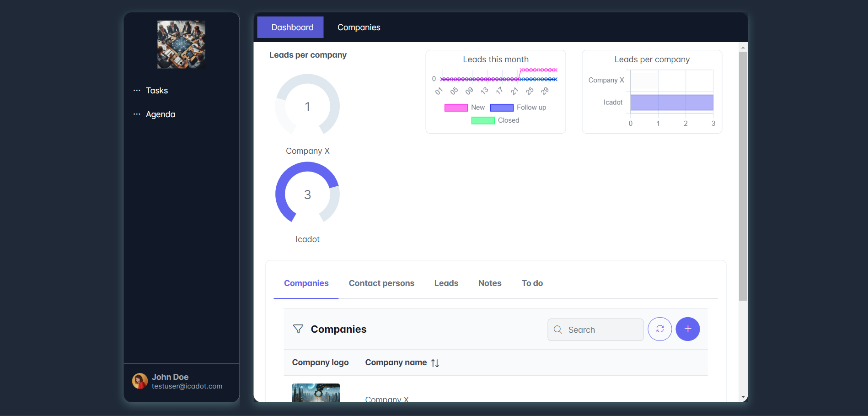The height and width of the screenshot is (416, 868).
Task: Click the Search input field
Action: (595, 330)
